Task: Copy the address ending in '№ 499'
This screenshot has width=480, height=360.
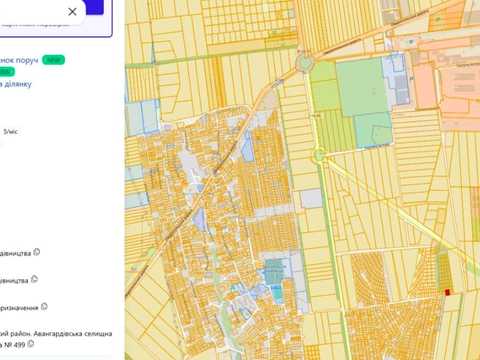Action: [x=30, y=344]
